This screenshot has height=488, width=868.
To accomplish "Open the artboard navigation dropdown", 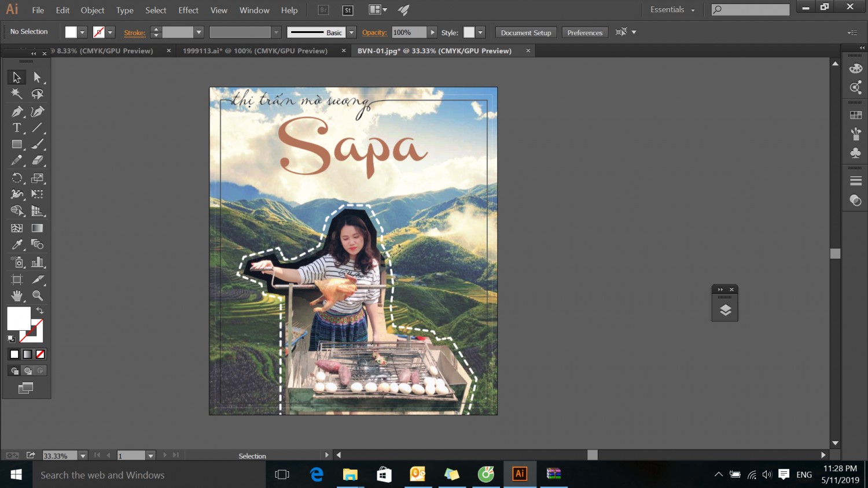I will pos(150,456).
